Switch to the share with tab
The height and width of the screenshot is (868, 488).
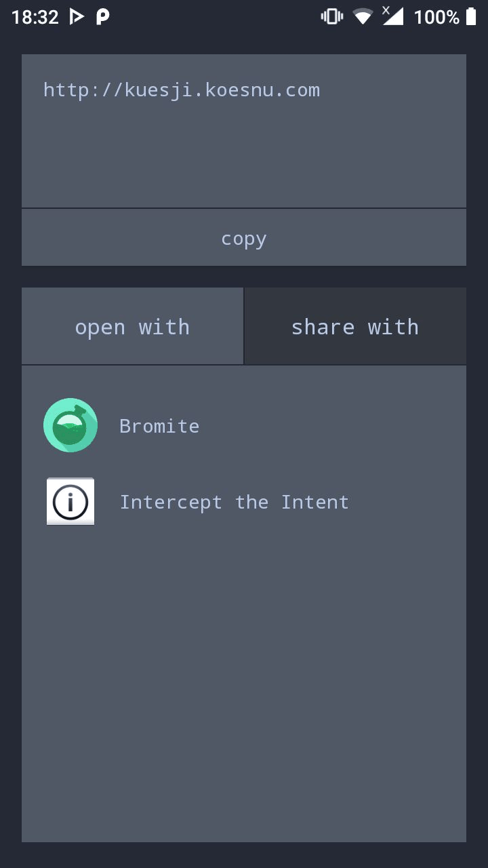pos(355,326)
